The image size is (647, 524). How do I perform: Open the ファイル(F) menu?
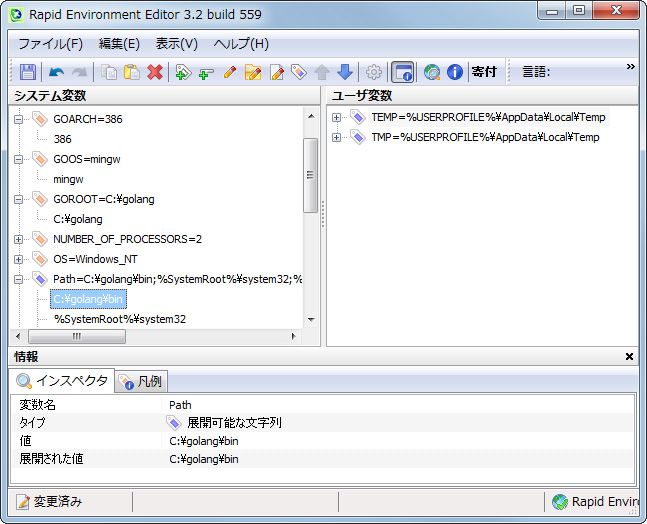click(50, 44)
